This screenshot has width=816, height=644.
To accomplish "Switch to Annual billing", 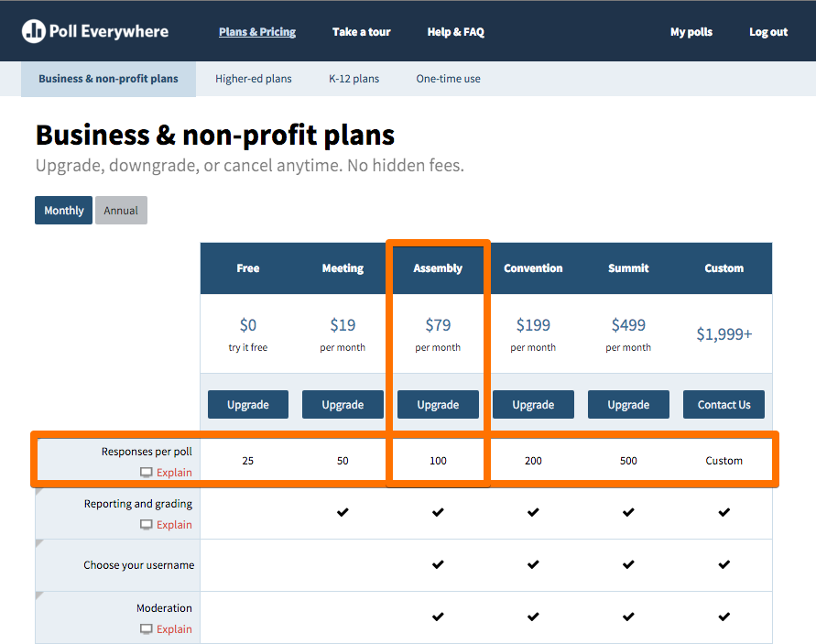I will [x=121, y=211].
